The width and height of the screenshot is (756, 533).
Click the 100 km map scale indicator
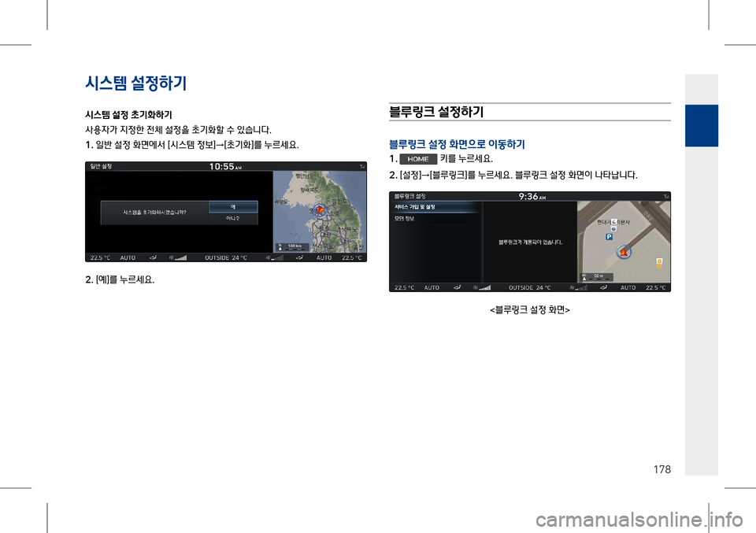[291, 246]
